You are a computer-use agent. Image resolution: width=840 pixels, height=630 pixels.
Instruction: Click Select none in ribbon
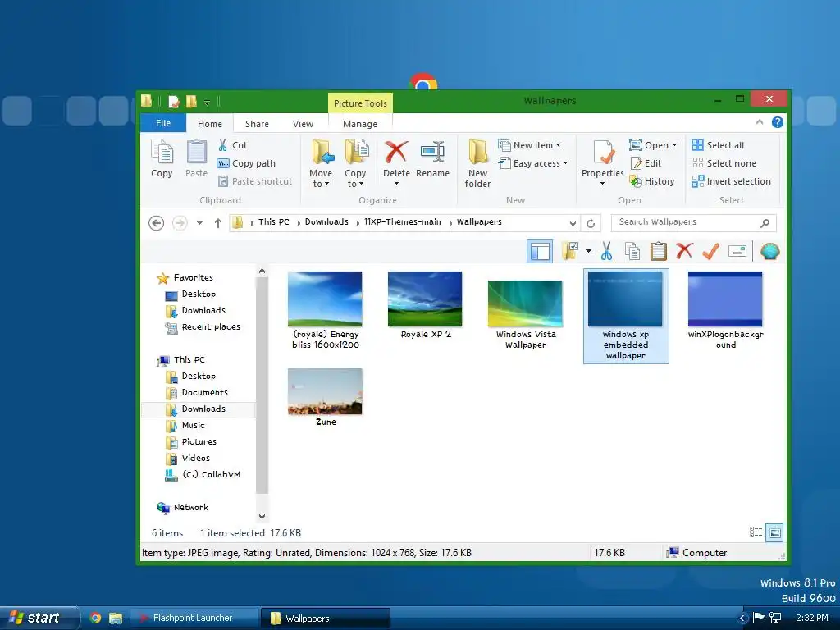click(724, 163)
